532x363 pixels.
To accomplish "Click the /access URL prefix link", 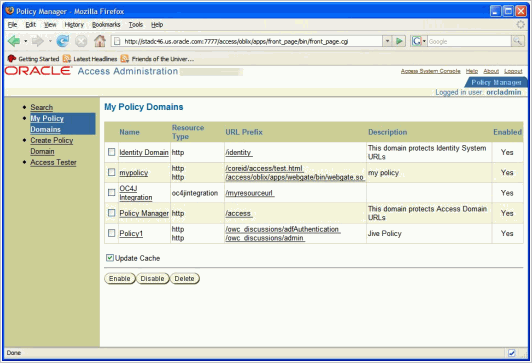I will click(239, 213).
